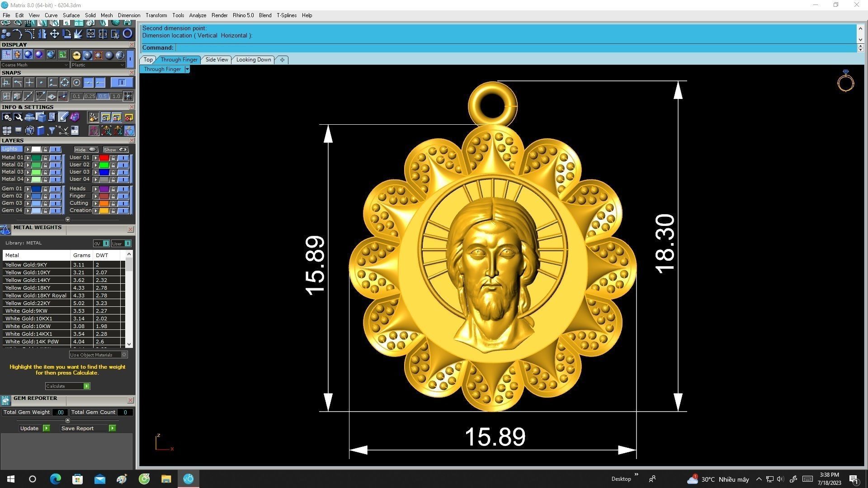Open the Surface menu
Image resolution: width=868 pixels, height=488 pixels.
coord(71,15)
